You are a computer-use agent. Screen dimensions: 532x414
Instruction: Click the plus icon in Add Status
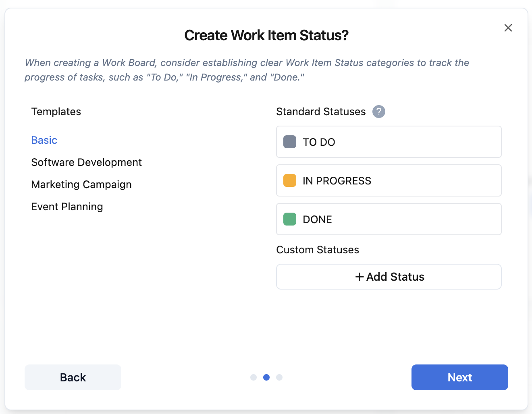click(x=359, y=277)
